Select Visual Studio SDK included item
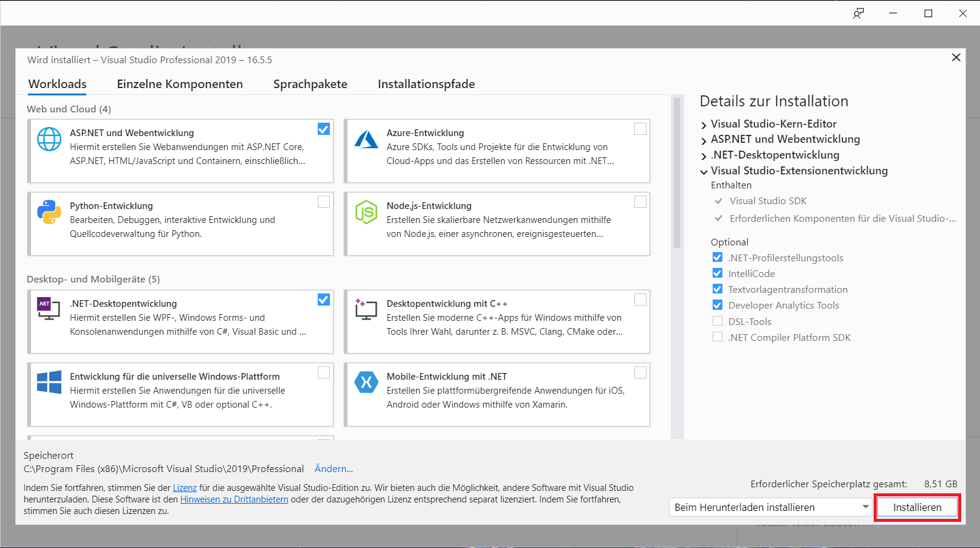 [768, 201]
